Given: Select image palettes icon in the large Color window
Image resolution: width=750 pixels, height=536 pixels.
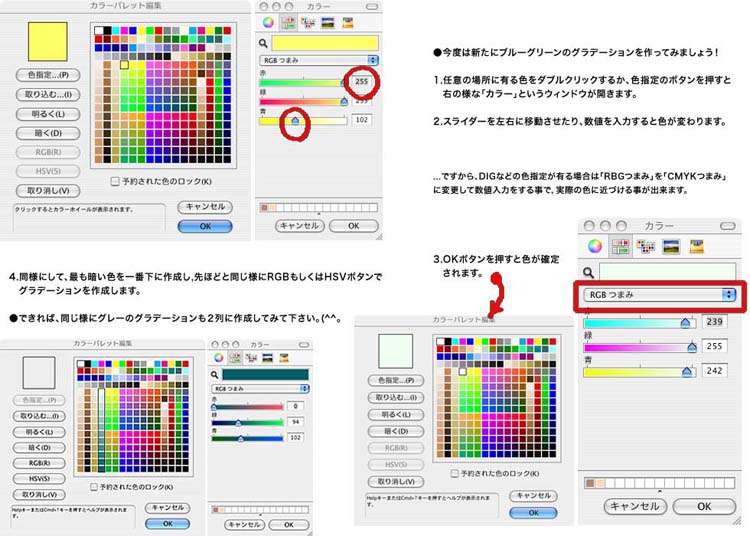Looking at the screenshot, I should pyautogui.click(x=669, y=246).
